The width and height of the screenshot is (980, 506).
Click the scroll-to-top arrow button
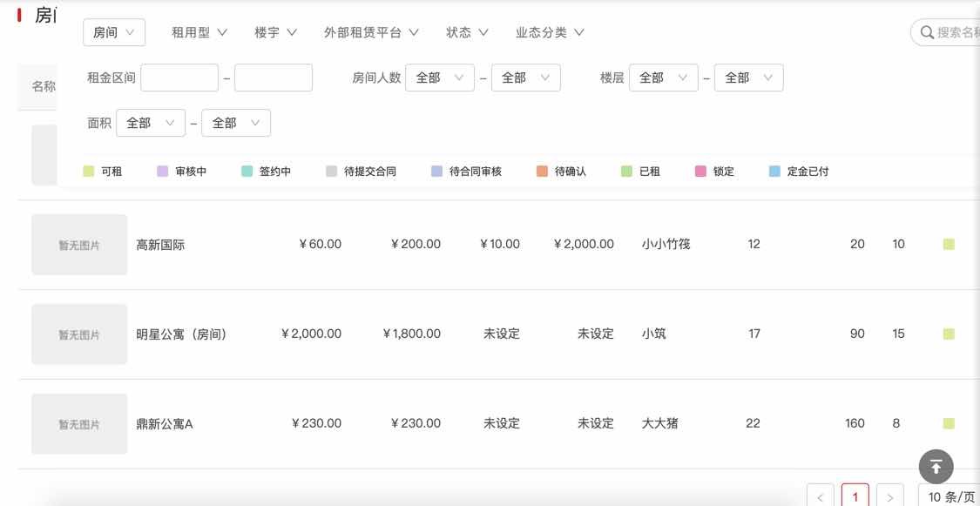[x=936, y=466]
